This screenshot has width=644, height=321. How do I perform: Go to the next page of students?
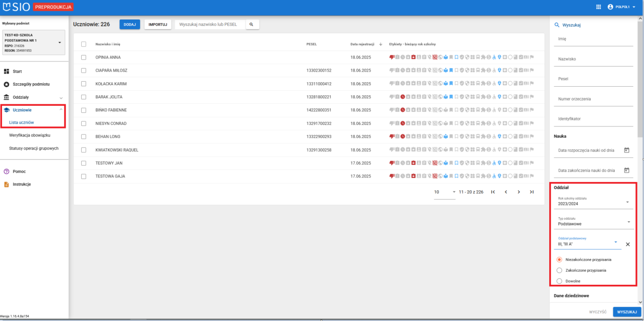[519, 192]
